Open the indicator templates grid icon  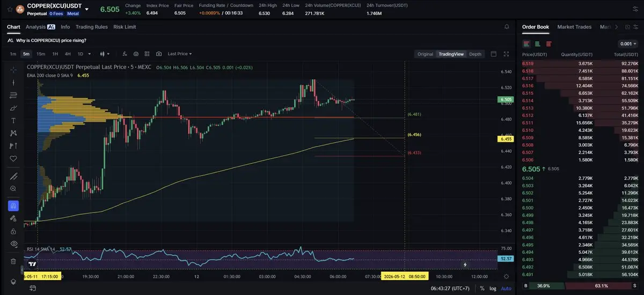147,54
